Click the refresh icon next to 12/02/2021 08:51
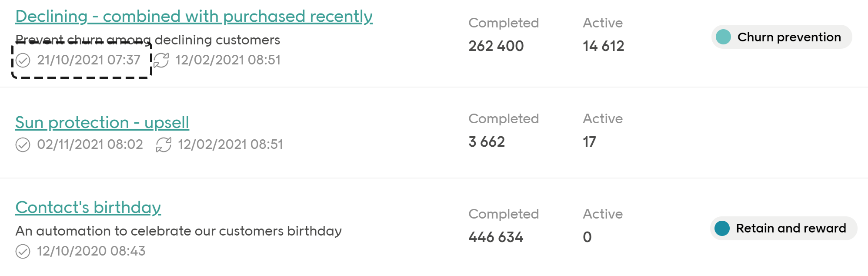The height and width of the screenshot is (276, 868). pyautogui.click(x=161, y=60)
